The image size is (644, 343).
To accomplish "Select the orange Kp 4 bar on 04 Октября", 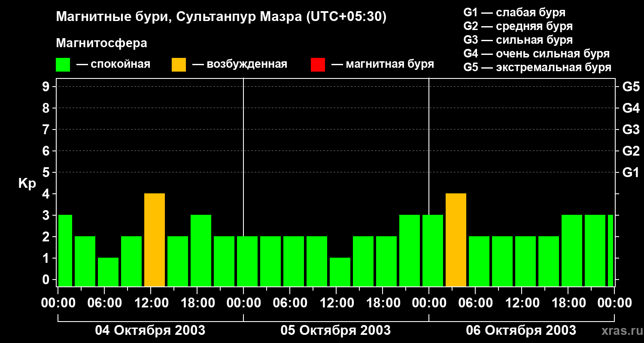I will coord(155,240).
